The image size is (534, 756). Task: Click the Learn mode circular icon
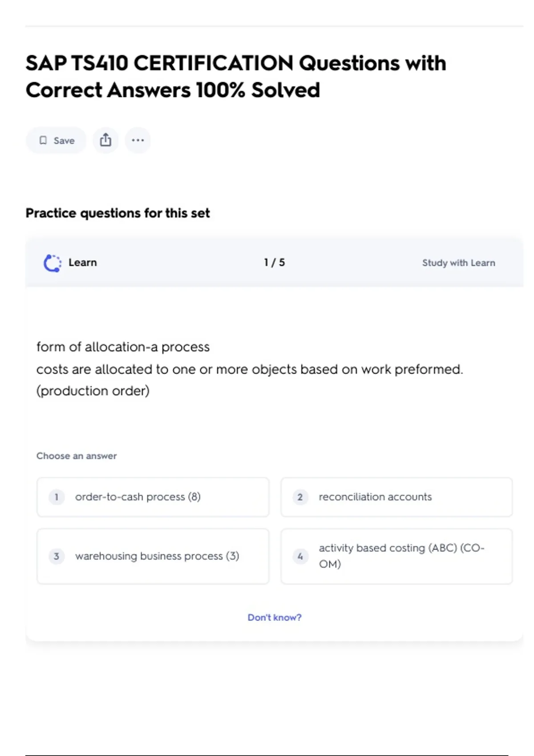(53, 263)
